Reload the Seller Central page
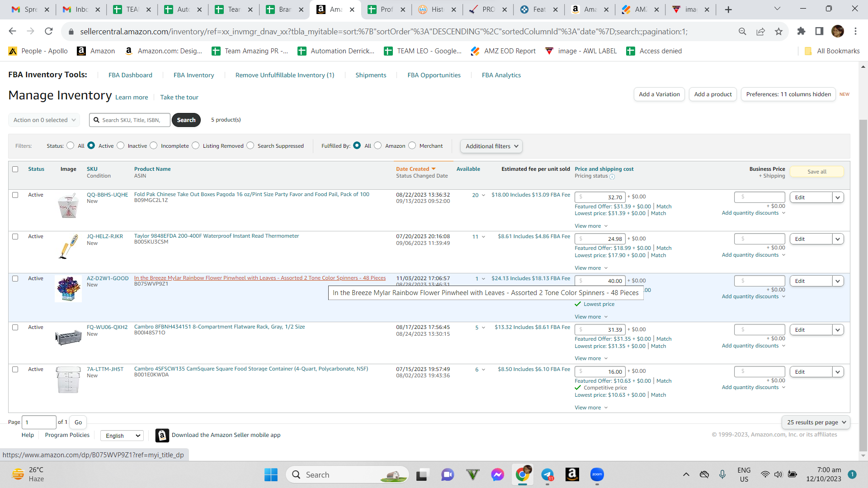The image size is (868, 488). click(x=49, y=31)
